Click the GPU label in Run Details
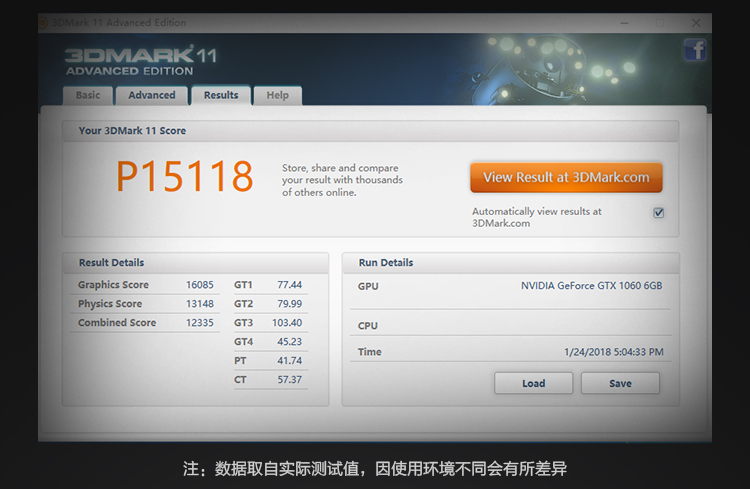The height and width of the screenshot is (489, 750). pyautogui.click(x=368, y=286)
